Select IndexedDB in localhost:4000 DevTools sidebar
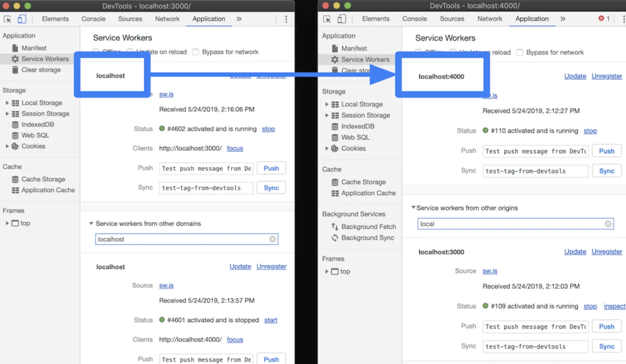 pos(353,126)
